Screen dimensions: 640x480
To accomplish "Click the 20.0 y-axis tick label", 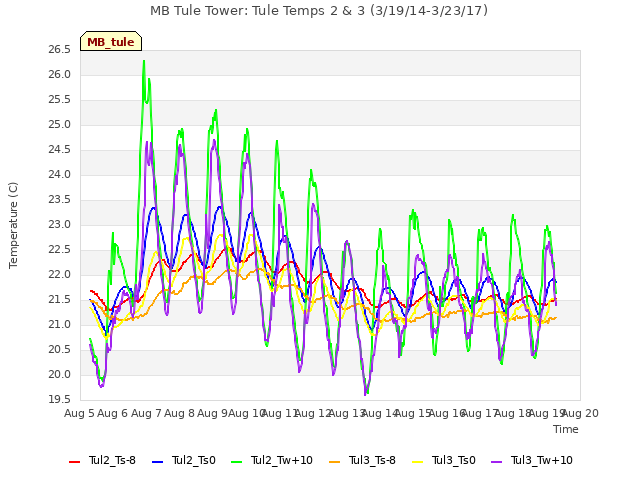I will point(59,375).
